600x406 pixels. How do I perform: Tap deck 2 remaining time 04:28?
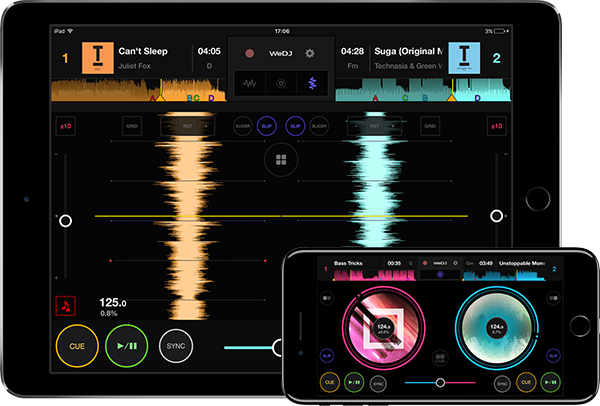[352, 51]
